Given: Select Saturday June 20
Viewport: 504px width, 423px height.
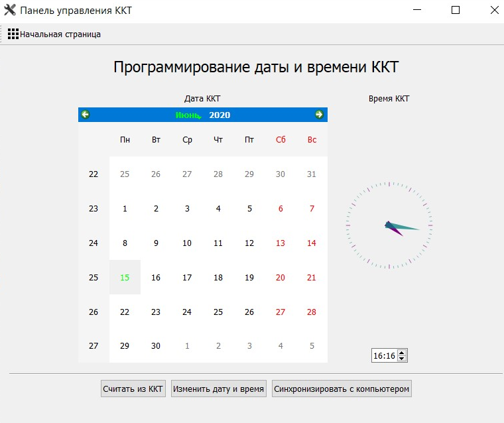Looking at the screenshot, I should pyautogui.click(x=281, y=277).
